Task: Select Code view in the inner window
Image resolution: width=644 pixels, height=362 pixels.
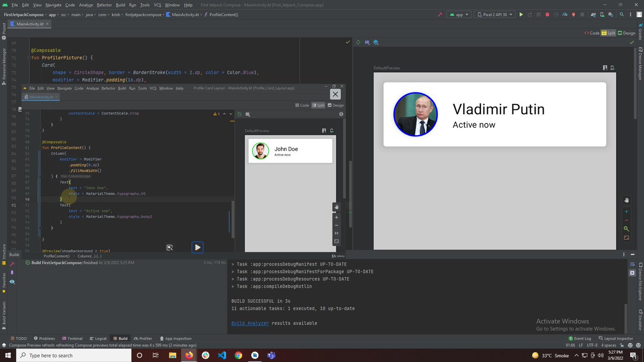Action: [302, 105]
